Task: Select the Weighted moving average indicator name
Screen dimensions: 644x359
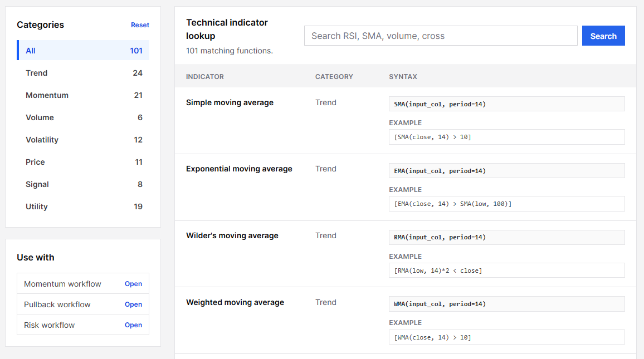Action: point(235,302)
